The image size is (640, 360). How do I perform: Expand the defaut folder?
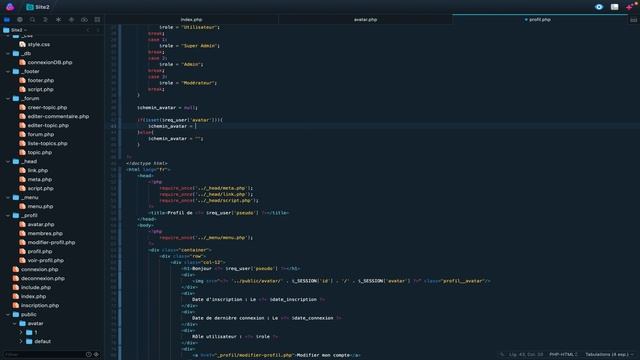pyautogui.click(x=21, y=341)
